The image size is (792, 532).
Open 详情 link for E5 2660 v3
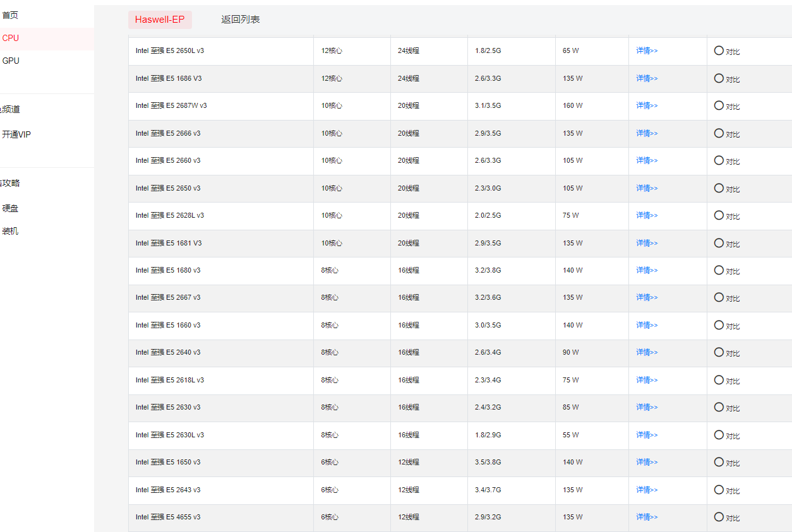[x=647, y=160]
